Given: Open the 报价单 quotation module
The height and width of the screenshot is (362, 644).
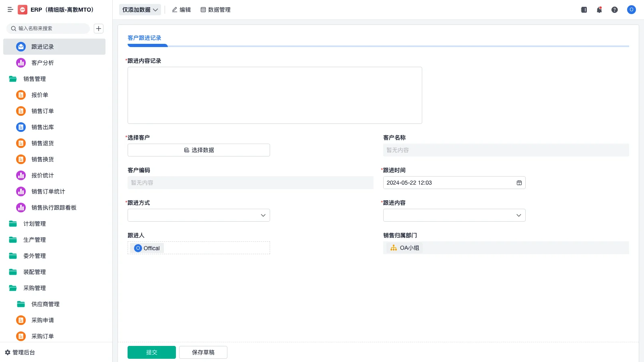Looking at the screenshot, I should coord(39,95).
